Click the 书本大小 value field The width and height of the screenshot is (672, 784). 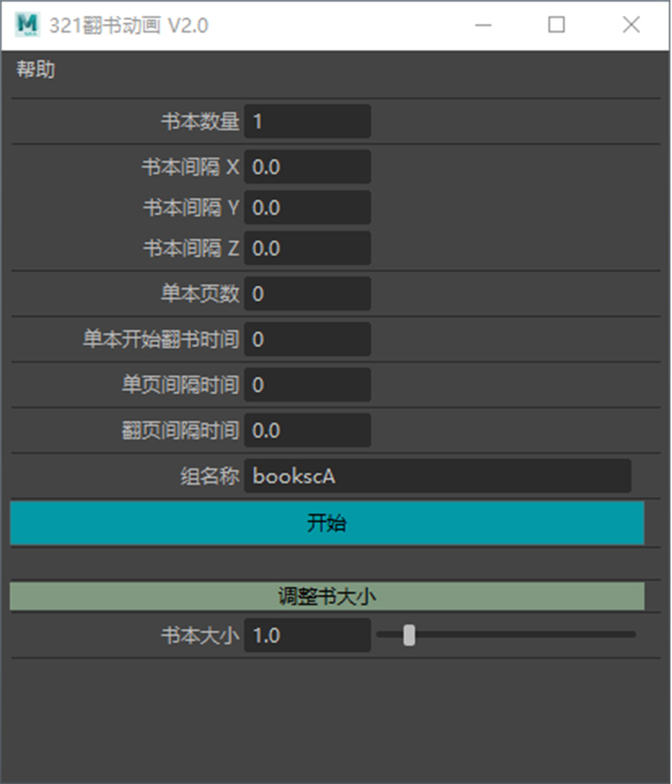307,635
